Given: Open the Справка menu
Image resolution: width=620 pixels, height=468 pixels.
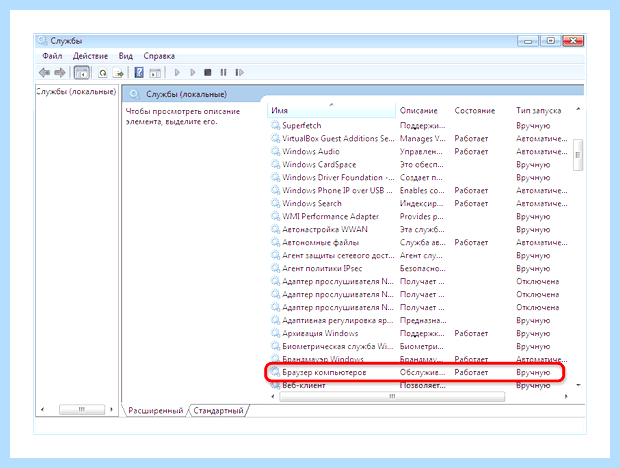Looking at the screenshot, I should click(159, 56).
